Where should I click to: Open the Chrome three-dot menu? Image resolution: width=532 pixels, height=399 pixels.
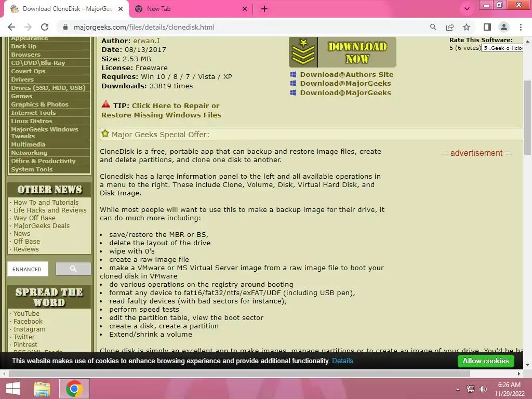(x=521, y=27)
